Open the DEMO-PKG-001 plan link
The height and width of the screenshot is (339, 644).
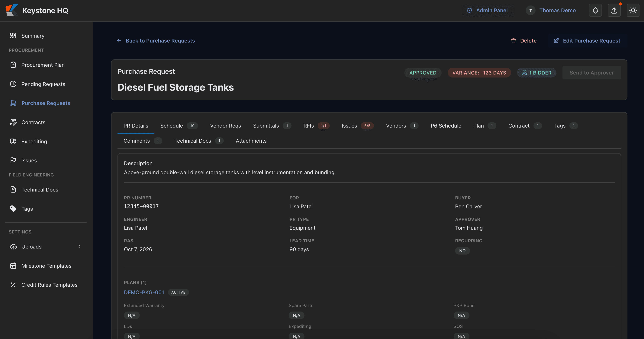[144, 292]
